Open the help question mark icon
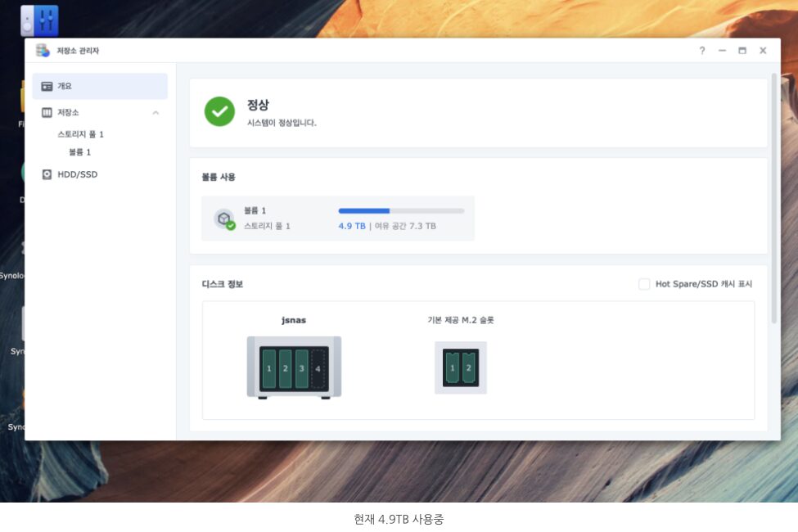Screen dimensions: 798x532 point(701,51)
